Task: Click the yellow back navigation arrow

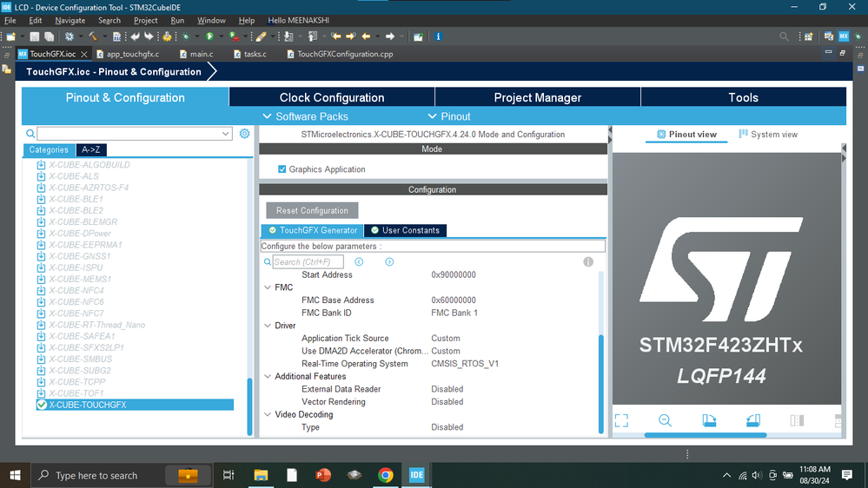Action: point(365,36)
